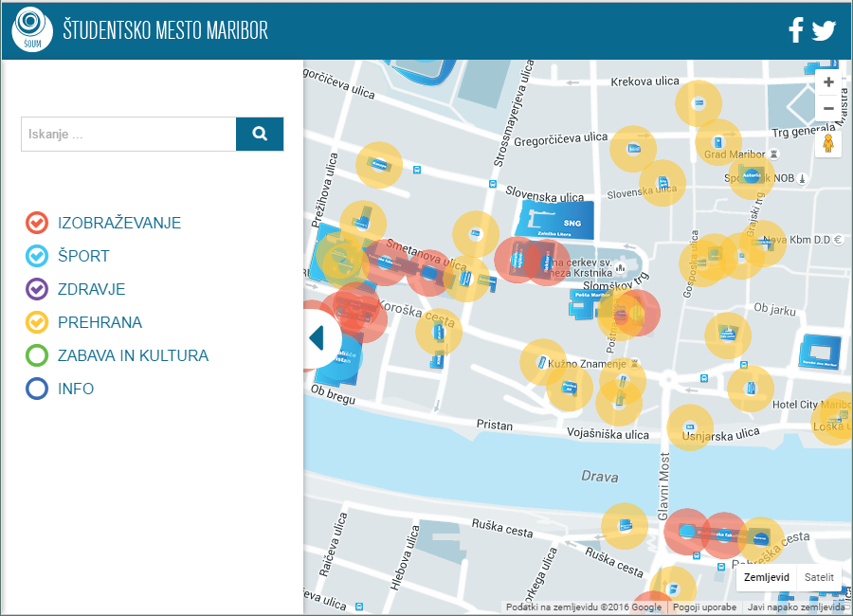The image size is (853, 616).
Task: Click the Študentsko mesto Maribor title
Action: (165, 30)
